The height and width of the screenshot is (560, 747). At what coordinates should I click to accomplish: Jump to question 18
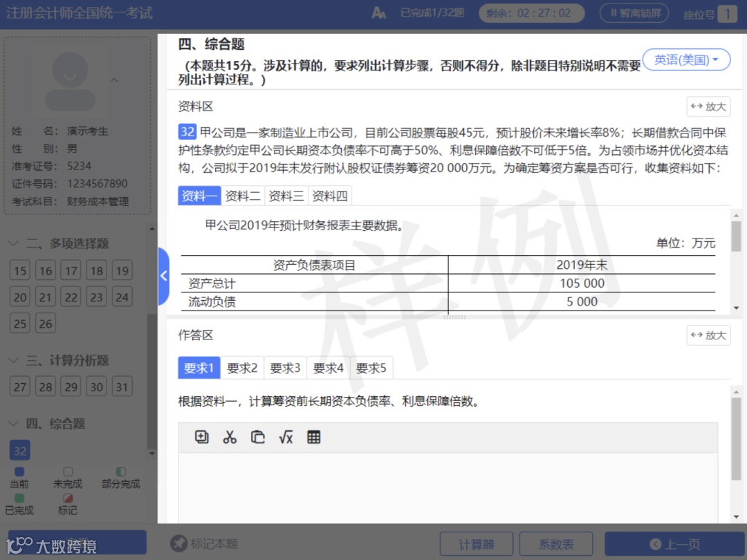[x=97, y=270]
